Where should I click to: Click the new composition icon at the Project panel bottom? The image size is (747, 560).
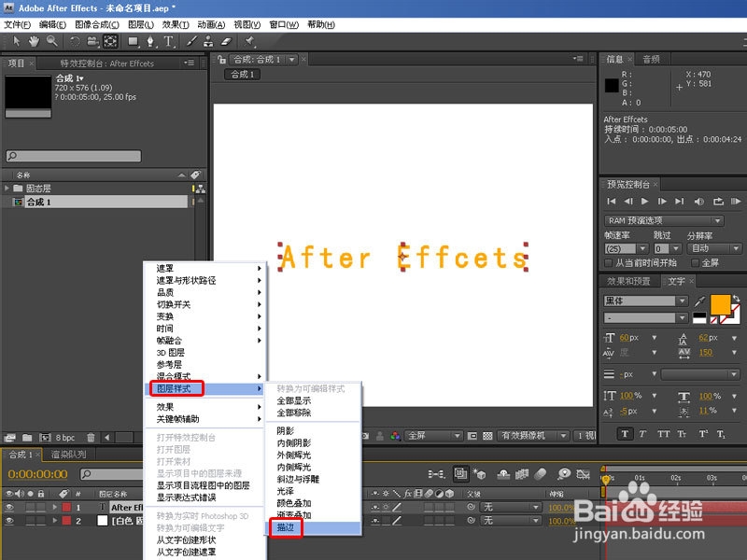tap(45, 437)
